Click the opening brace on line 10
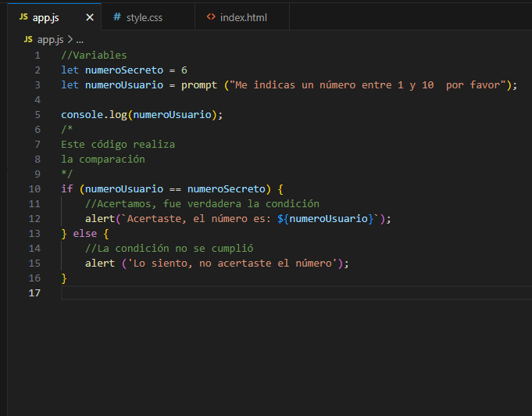This screenshot has width=532, height=416. tap(280, 188)
